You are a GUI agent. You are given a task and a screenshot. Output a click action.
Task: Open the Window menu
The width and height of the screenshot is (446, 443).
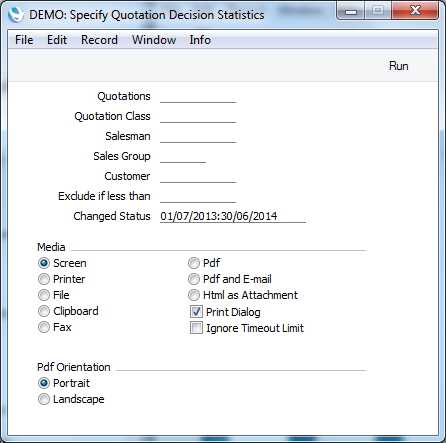click(x=154, y=40)
